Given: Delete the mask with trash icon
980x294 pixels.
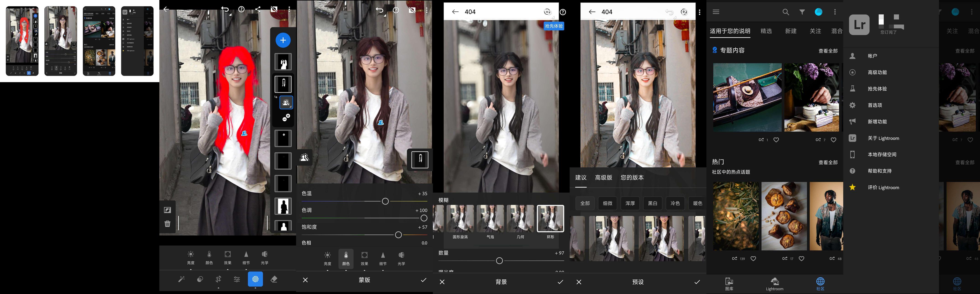Looking at the screenshot, I should pos(167,223).
